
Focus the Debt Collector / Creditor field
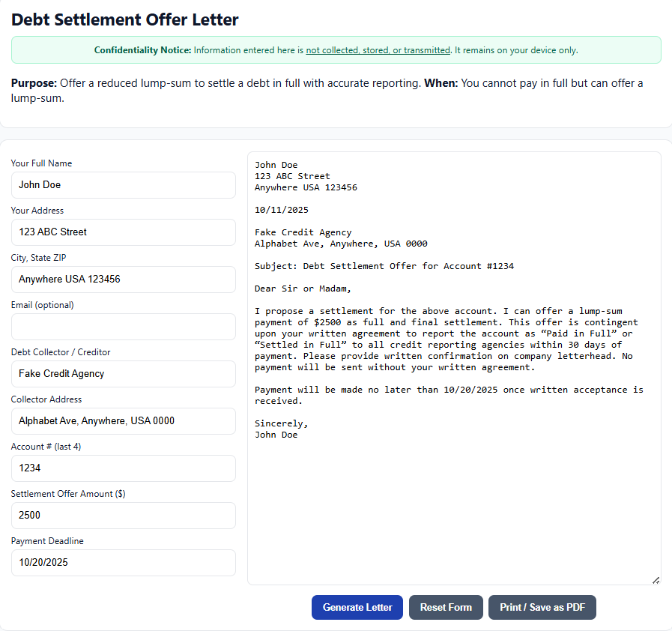pos(124,374)
